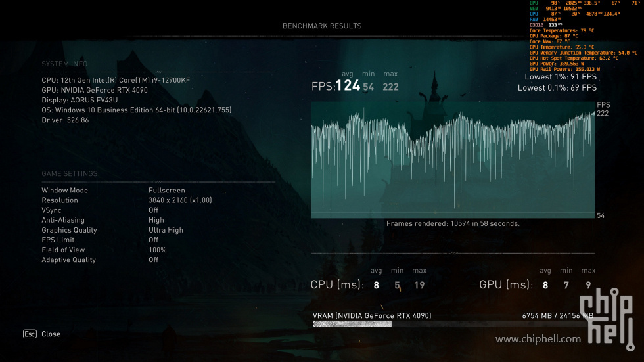Click the GPU (ms) label
The height and width of the screenshot is (362, 644).
[506, 285]
